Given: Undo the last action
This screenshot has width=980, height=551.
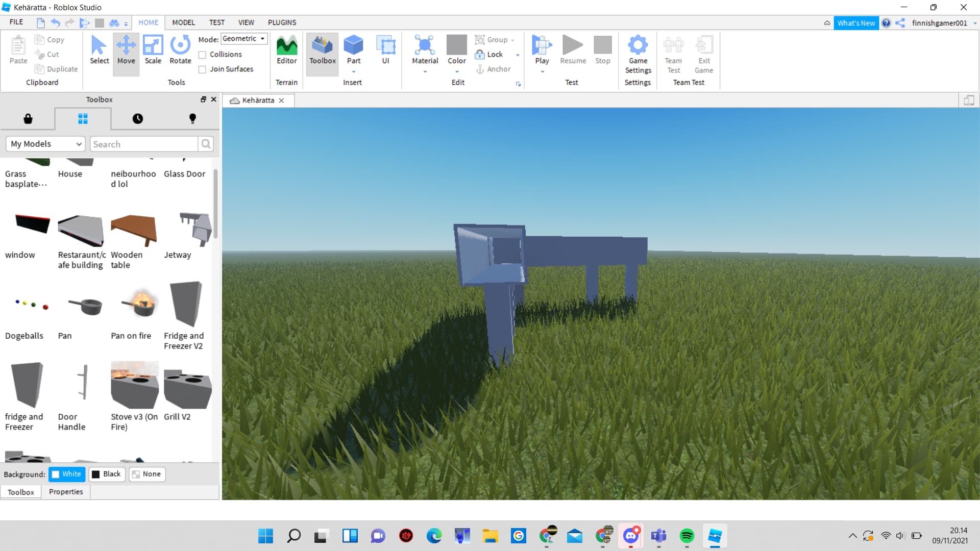Looking at the screenshot, I should click(x=56, y=22).
